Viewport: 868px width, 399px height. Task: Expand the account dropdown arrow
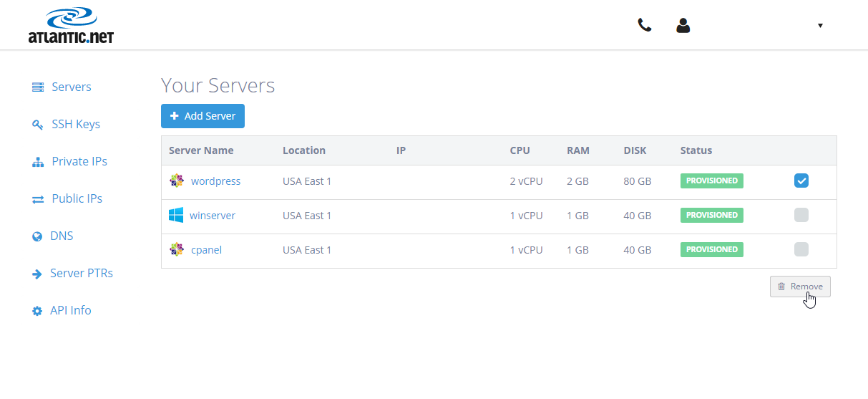pos(820,26)
